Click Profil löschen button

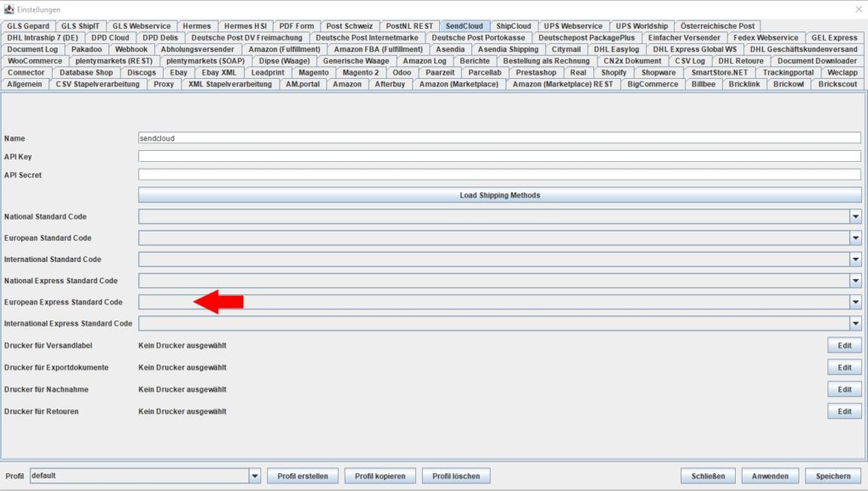[456, 476]
